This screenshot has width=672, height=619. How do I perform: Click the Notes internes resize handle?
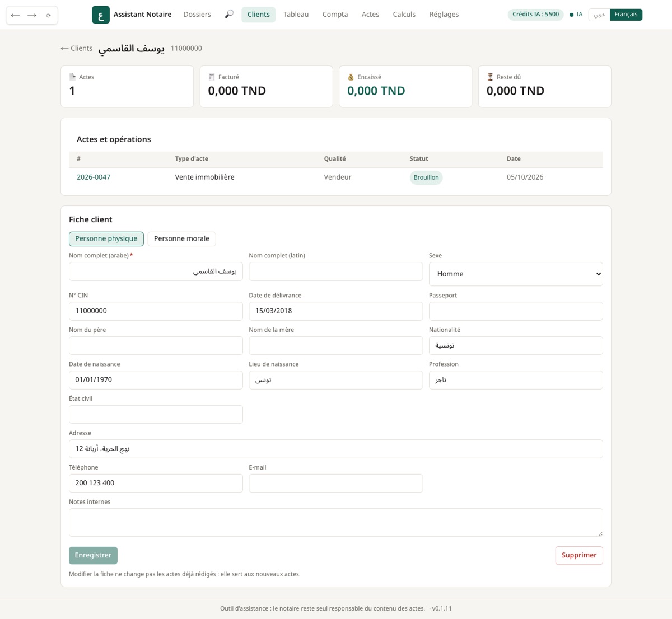click(x=600, y=533)
